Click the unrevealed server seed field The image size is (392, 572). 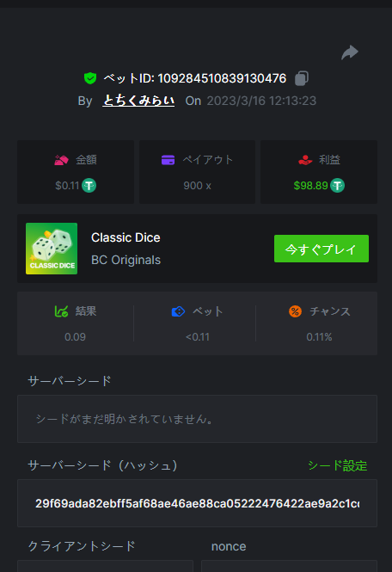click(x=197, y=419)
